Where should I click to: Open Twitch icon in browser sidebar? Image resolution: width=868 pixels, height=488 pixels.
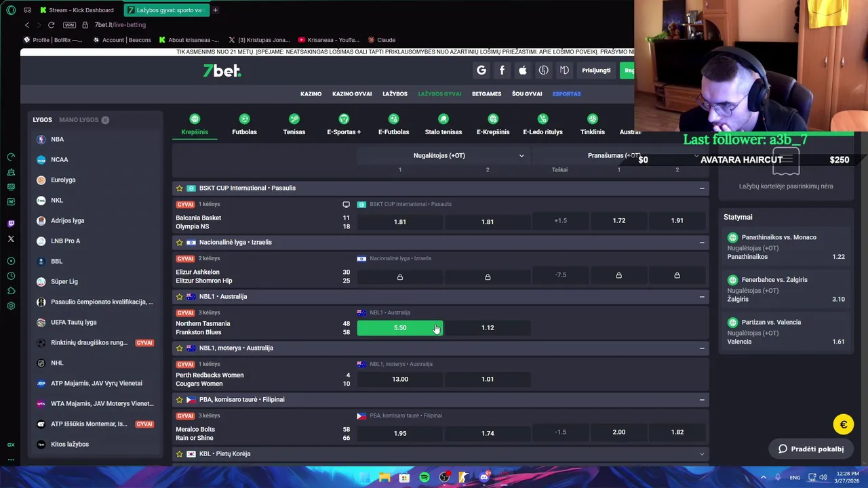tap(11, 223)
